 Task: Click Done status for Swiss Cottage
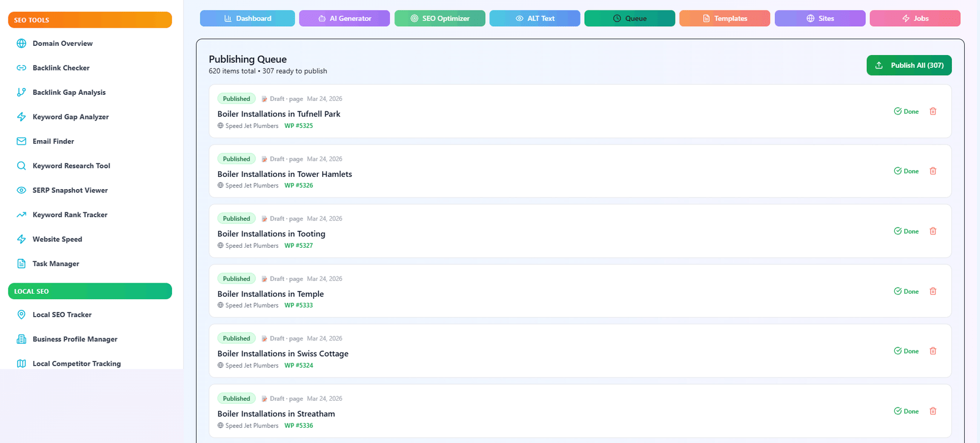click(x=906, y=351)
